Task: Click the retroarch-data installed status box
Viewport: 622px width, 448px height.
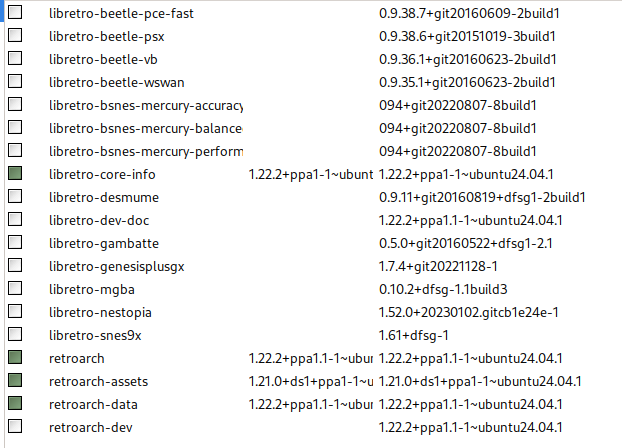Action: (x=15, y=404)
